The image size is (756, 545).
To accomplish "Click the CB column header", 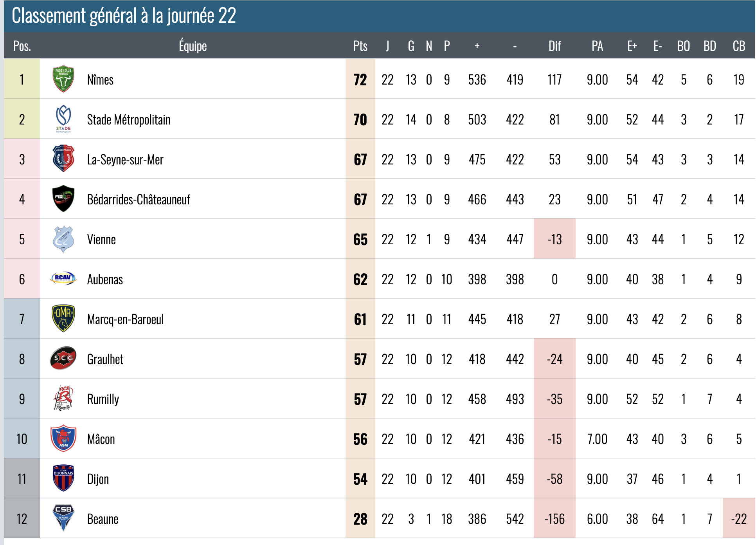I will pos(739,46).
